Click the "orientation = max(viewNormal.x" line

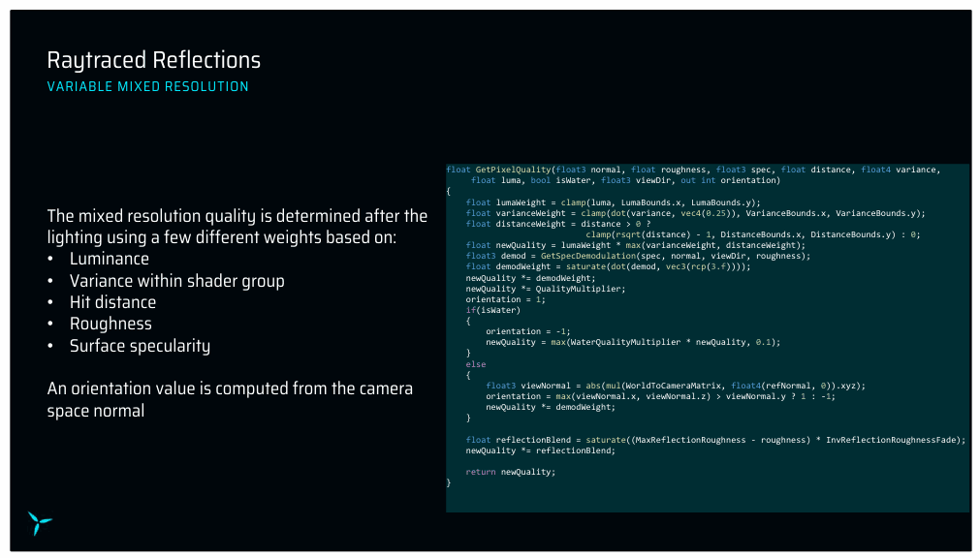pyautogui.click(x=661, y=396)
